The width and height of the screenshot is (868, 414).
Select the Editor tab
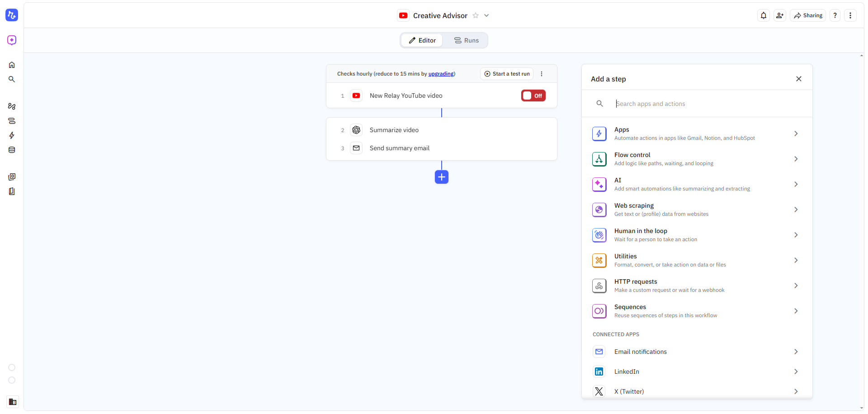(x=422, y=40)
